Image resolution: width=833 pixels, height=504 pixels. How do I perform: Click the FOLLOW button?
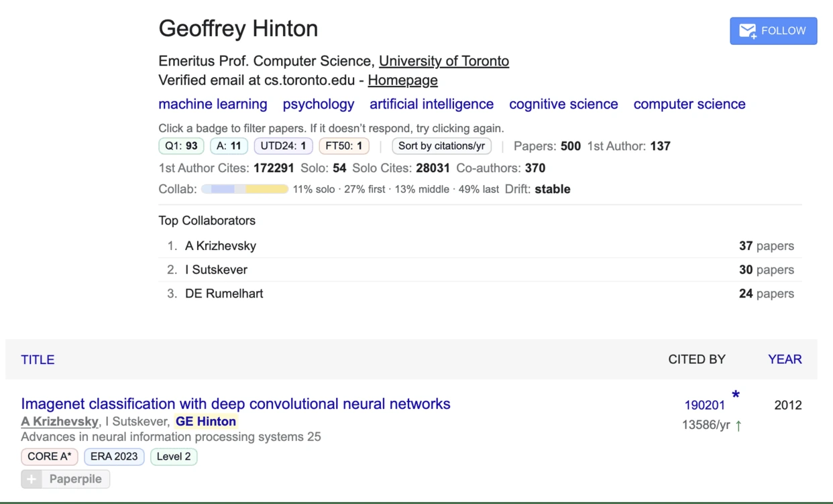coord(773,31)
